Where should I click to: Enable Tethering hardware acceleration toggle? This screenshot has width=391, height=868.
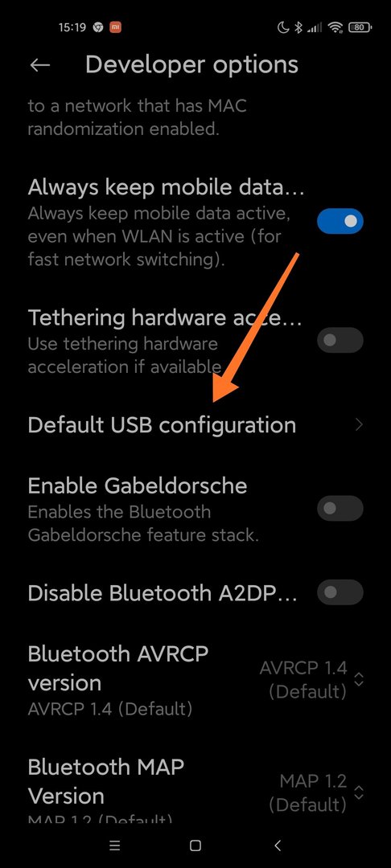point(340,340)
